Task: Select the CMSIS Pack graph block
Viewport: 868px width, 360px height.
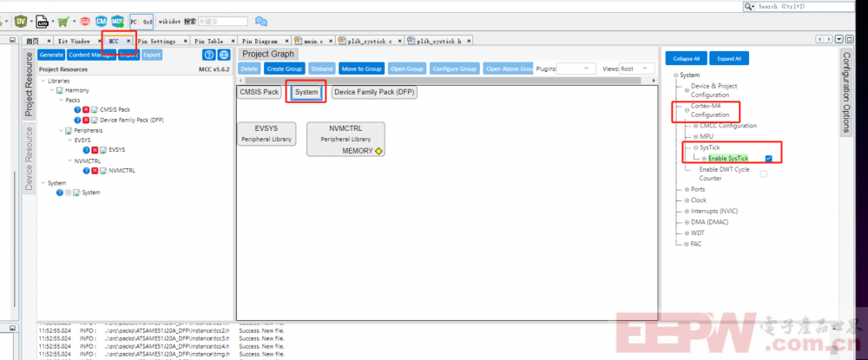Action: [259, 92]
